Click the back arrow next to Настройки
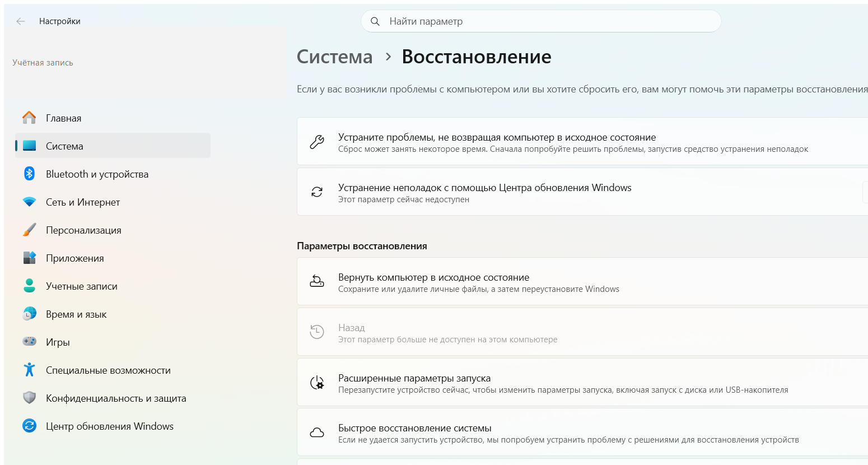The width and height of the screenshot is (868, 465). (21, 21)
